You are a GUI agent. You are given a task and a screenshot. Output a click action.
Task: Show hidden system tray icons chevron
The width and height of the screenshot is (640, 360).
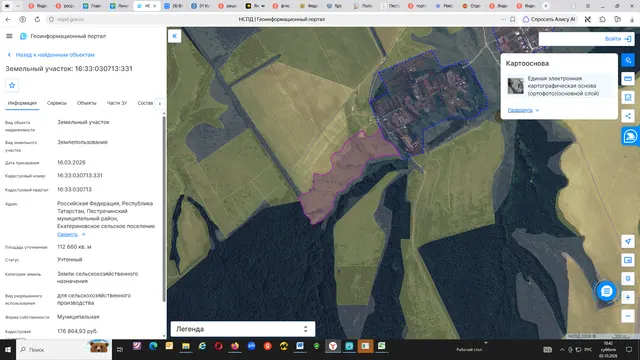point(562,350)
